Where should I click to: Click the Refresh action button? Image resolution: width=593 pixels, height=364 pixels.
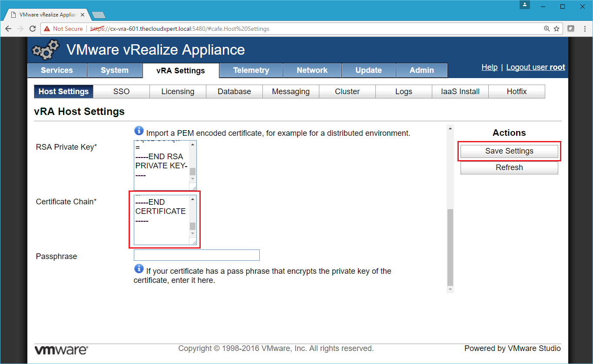[509, 167]
